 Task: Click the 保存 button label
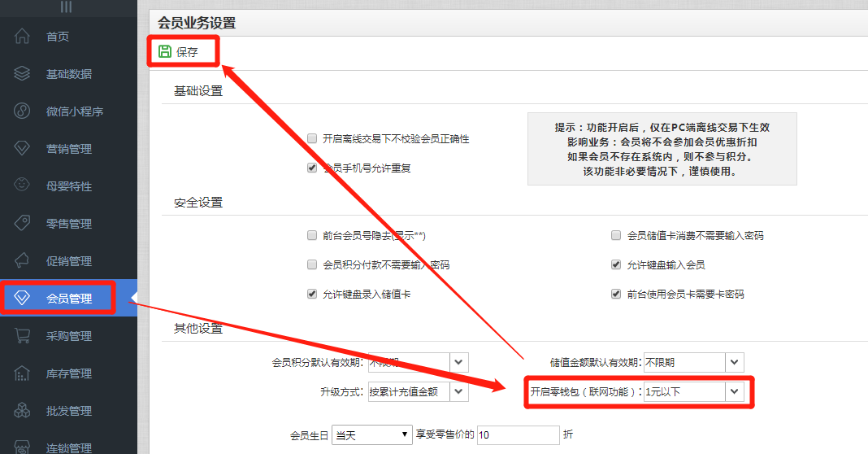187,52
